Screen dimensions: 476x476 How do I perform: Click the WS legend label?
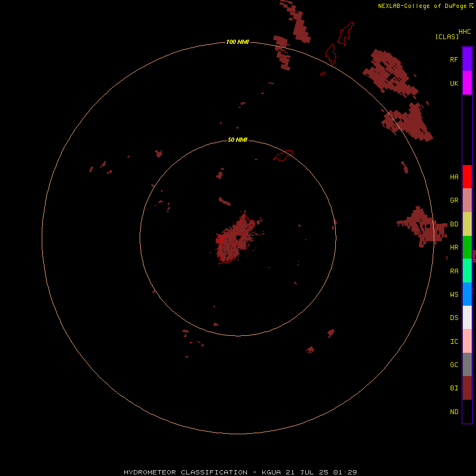(x=454, y=295)
